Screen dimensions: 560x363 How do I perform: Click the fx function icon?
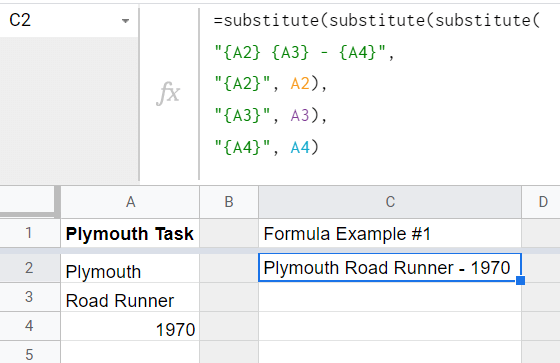point(168,93)
